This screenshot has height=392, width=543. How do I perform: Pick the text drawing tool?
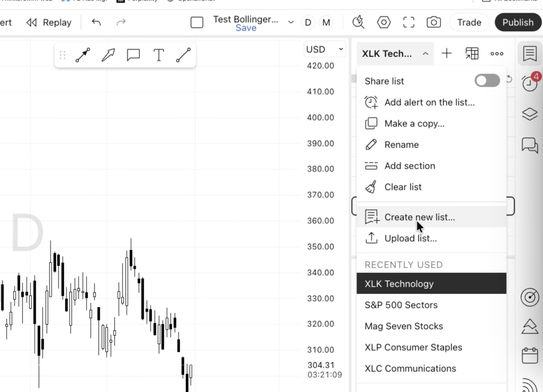click(x=159, y=55)
